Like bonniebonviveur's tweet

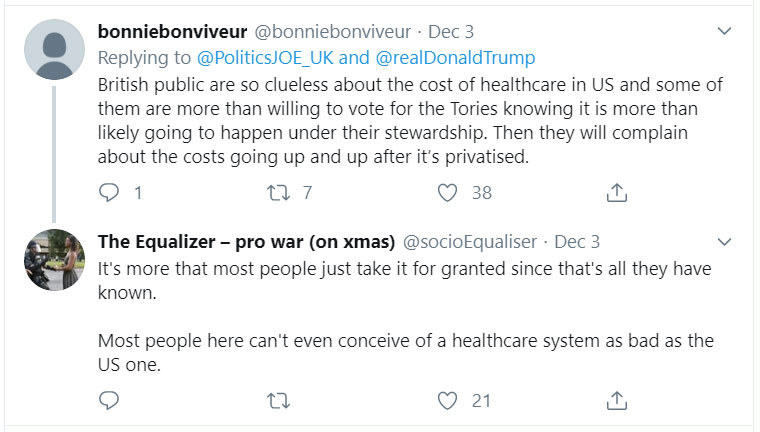click(x=449, y=192)
